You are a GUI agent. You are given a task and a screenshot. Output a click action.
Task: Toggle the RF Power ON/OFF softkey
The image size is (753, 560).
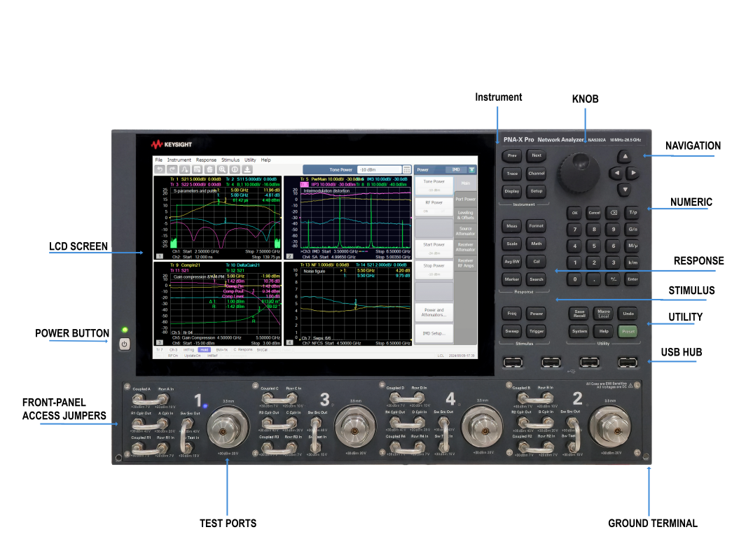pyautogui.click(x=434, y=206)
